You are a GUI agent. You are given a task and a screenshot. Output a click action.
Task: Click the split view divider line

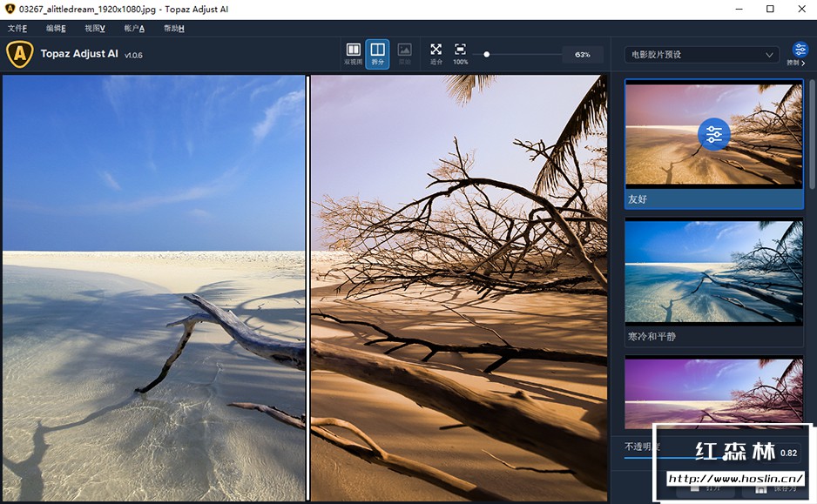[307, 287]
